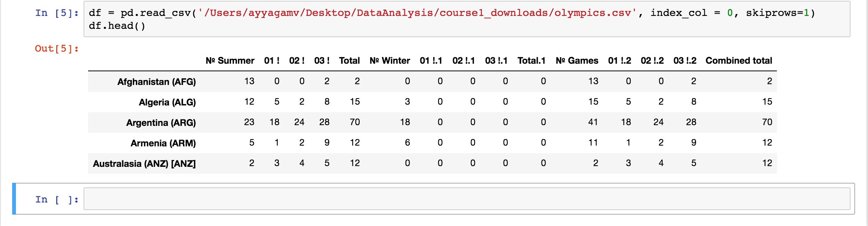The width and height of the screenshot is (868, 226).
Task: Click Australasia's № Summer value 2
Action: point(252,163)
